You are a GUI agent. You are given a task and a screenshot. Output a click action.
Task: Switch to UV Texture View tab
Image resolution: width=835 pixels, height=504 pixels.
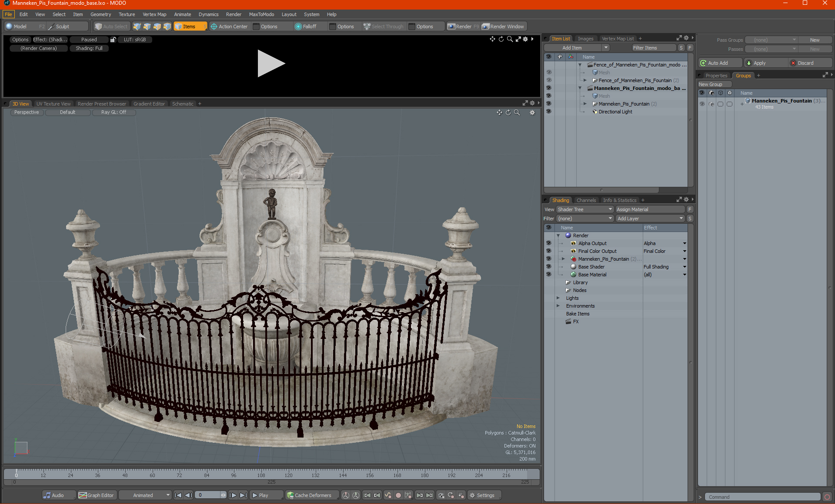coord(53,104)
